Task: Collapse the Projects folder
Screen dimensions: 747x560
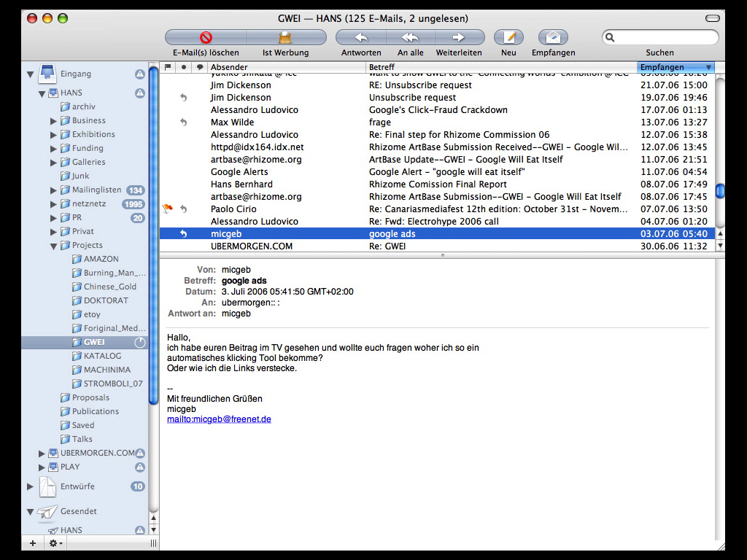Action: [54, 246]
